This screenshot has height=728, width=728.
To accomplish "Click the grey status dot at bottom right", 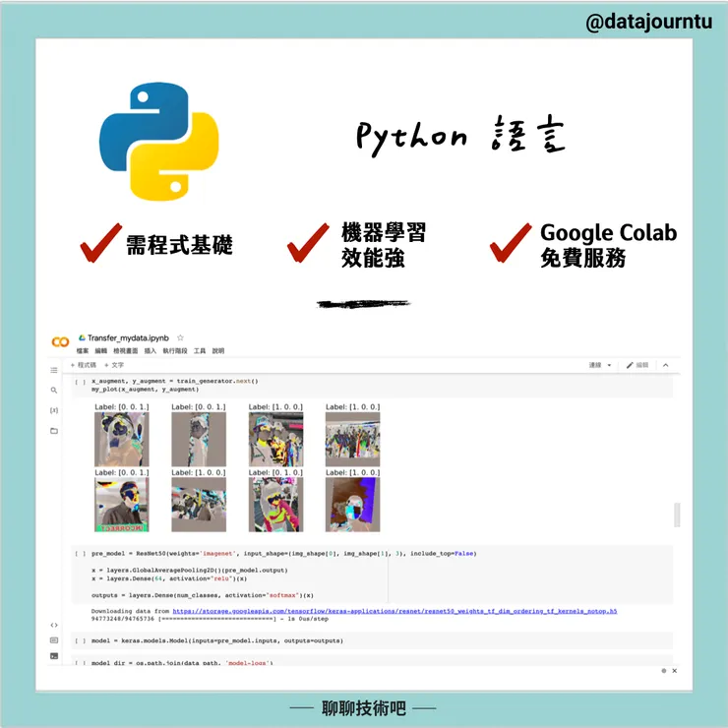I will click(663, 670).
